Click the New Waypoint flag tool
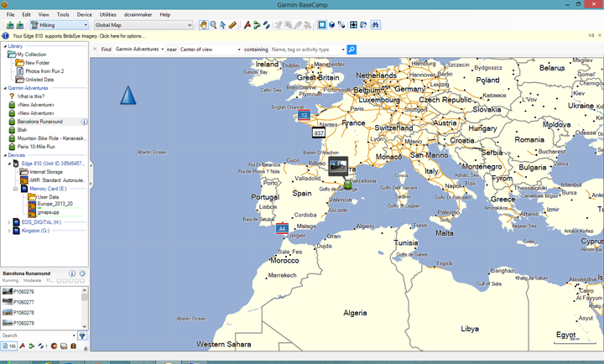The height and width of the screenshot is (364, 604). (x=247, y=25)
